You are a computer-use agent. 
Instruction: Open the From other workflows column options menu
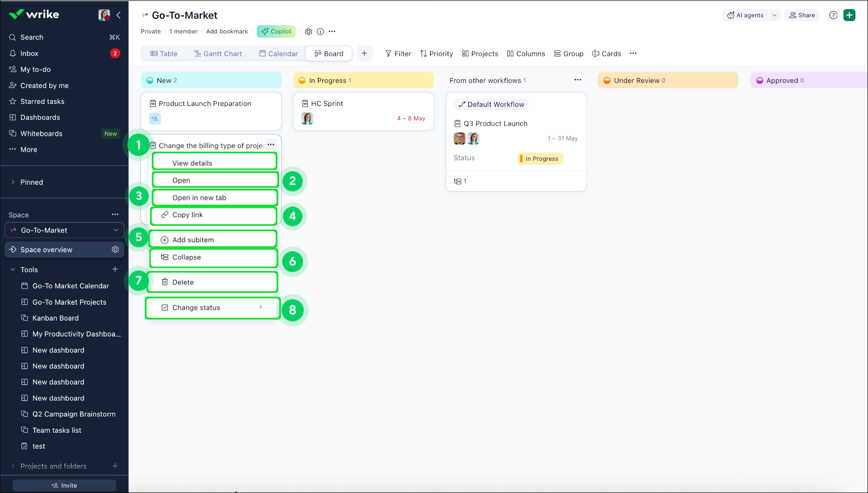pos(578,80)
